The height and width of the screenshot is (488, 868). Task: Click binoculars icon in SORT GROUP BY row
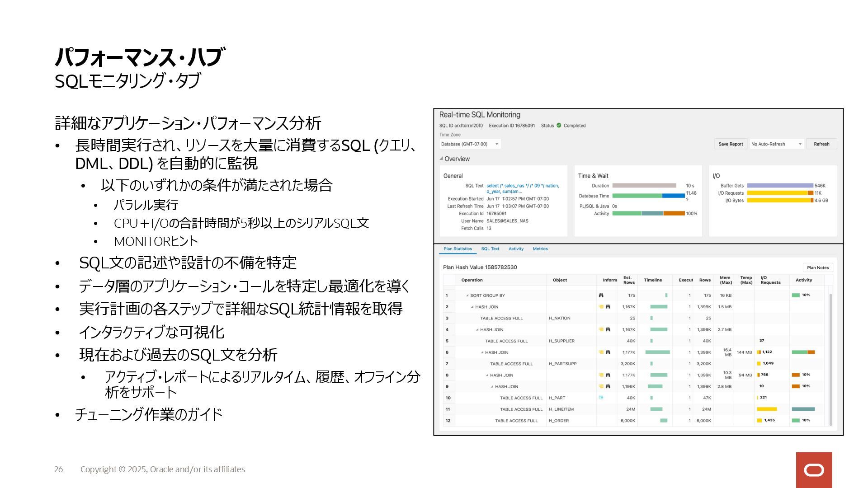click(601, 295)
